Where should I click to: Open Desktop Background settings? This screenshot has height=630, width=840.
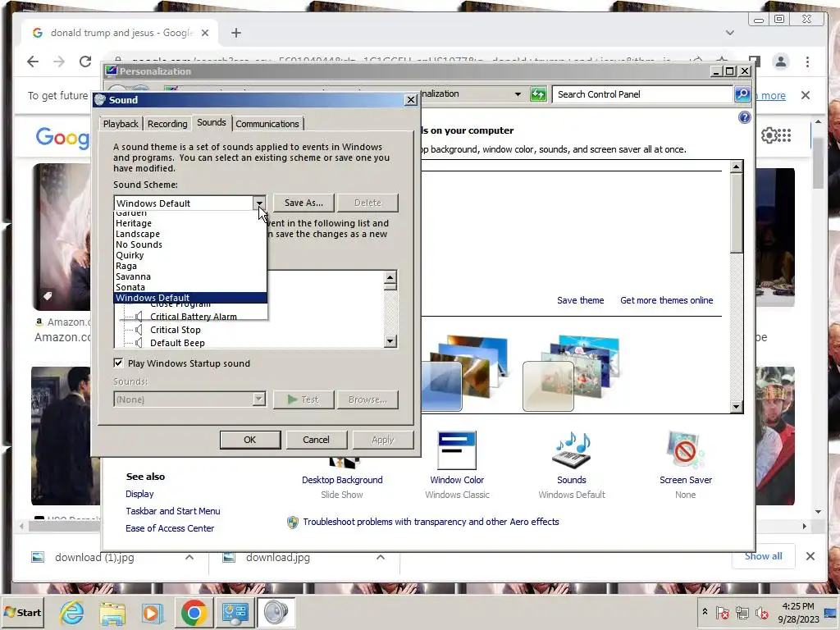(x=342, y=480)
